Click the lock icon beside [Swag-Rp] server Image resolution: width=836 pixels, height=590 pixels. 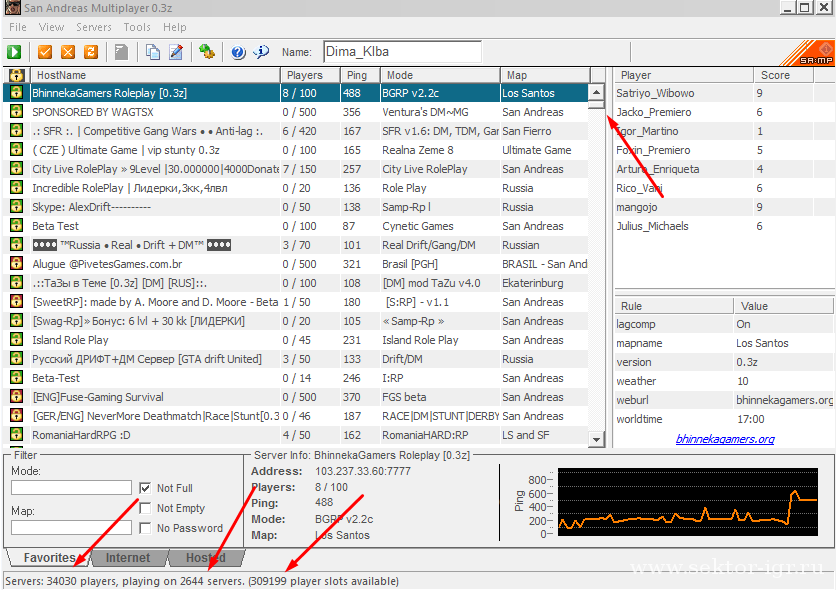click(x=17, y=320)
